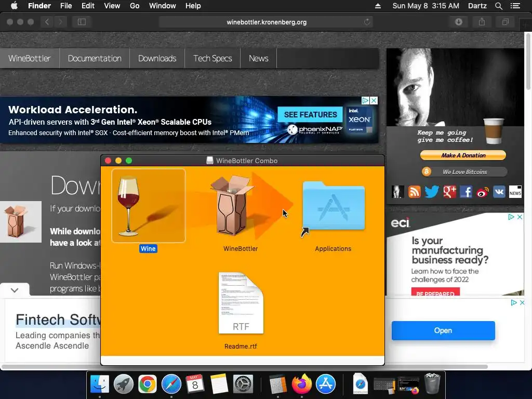This screenshot has width=532, height=399.
Task: Open Safari compass in the Dock
Action: pyautogui.click(x=171, y=384)
